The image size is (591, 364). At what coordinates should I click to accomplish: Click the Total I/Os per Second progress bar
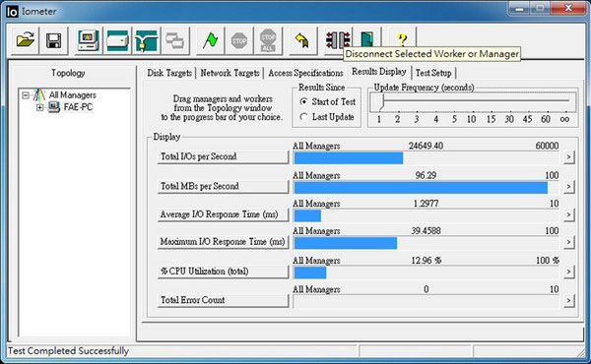[x=426, y=158]
